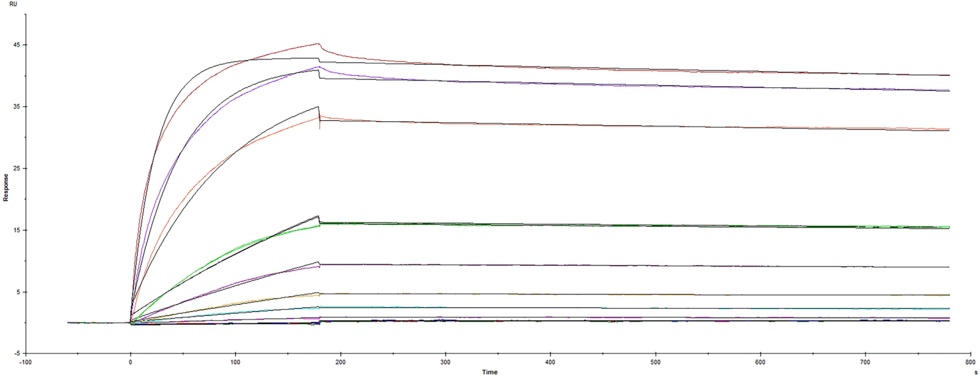The height and width of the screenshot is (376, 980).
Task: Click the 0 tick label on x-axis
Action: [x=131, y=362]
